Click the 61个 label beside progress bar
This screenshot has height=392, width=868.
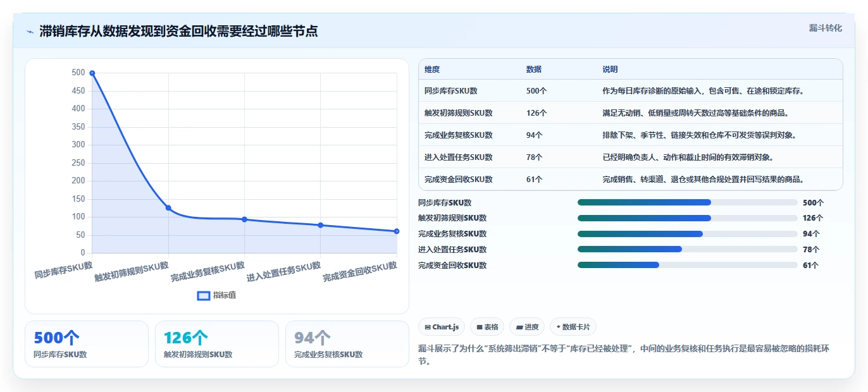tap(811, 266)
